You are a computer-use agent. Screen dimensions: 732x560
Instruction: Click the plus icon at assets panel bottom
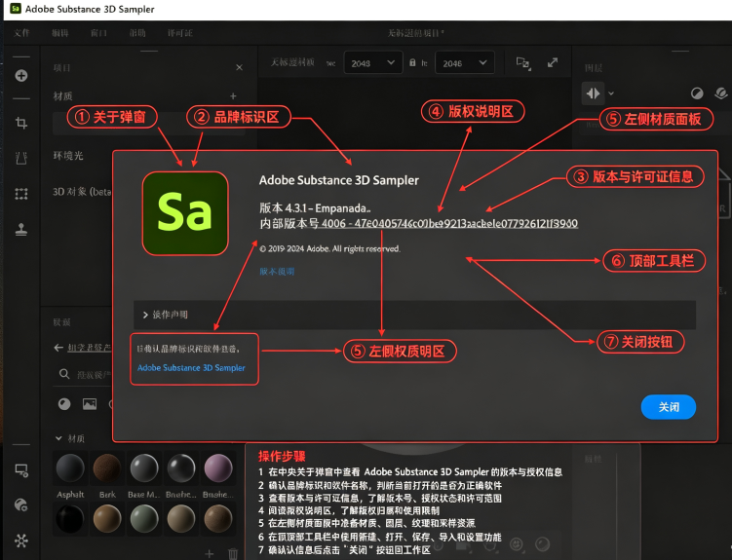coord(210,553)
